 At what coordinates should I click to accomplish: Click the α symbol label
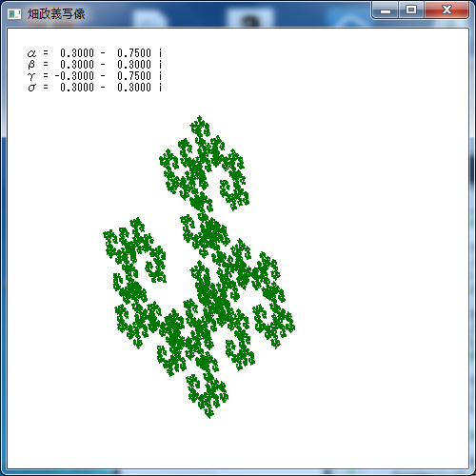[x=31, y=53]
